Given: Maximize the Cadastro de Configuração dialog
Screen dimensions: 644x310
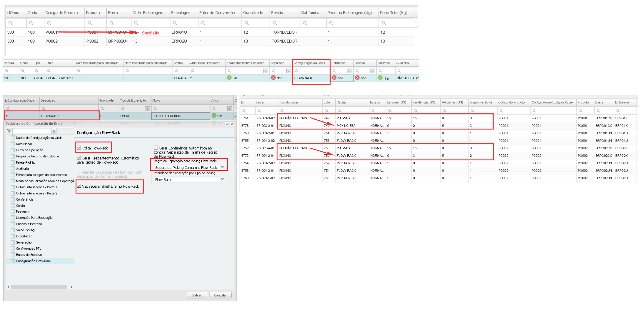Looking at the screenshot, I should click(x=227, y=124).
